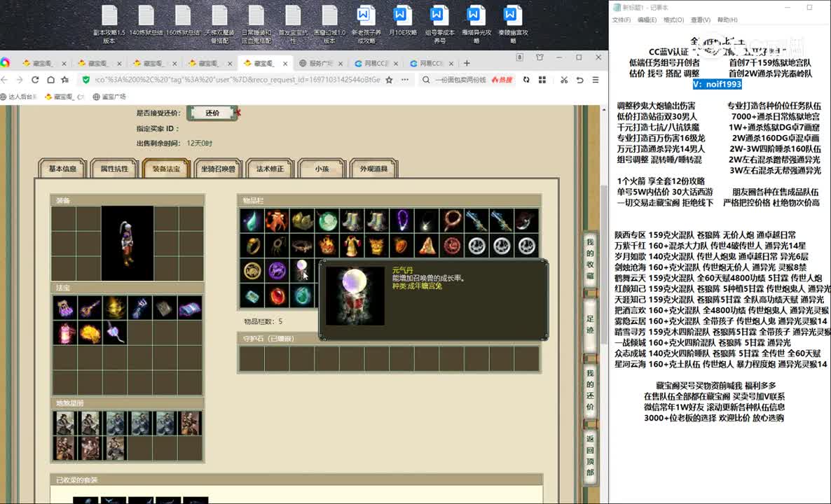The height and width of the screenshot is (504, 831).
Task: Click the character portrait in 装备 panel
Action: point(128,243)
